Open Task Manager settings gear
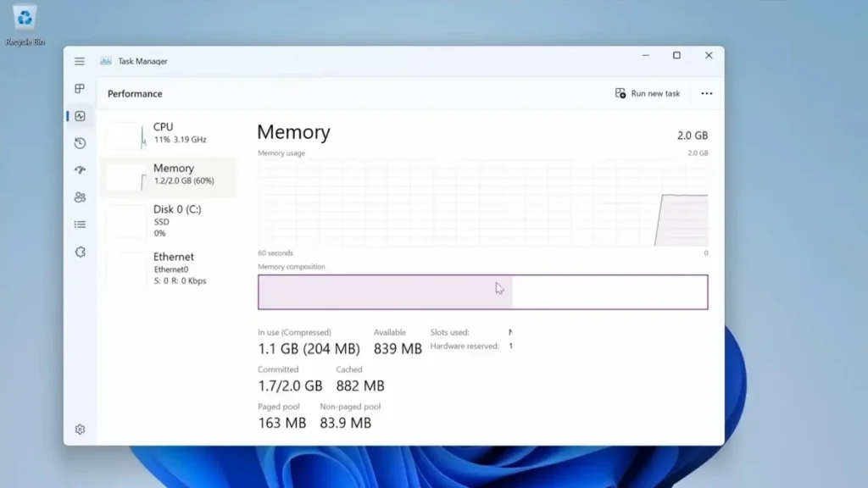 80,430
